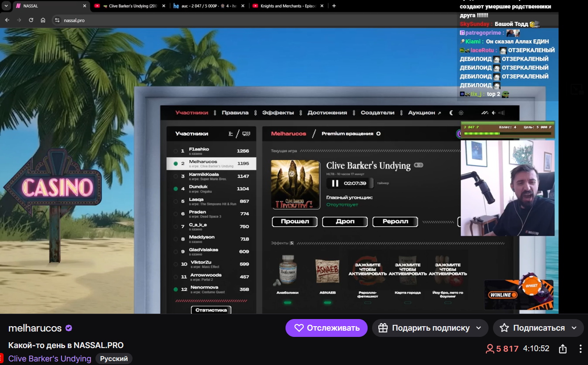Open a new browser tab

click(334, 6)
